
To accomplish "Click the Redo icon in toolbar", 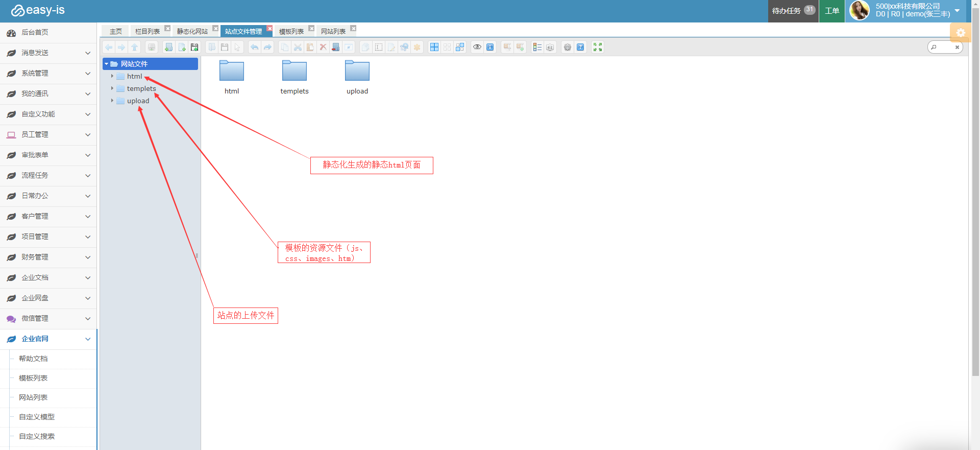I will click(x=267, y=47).
